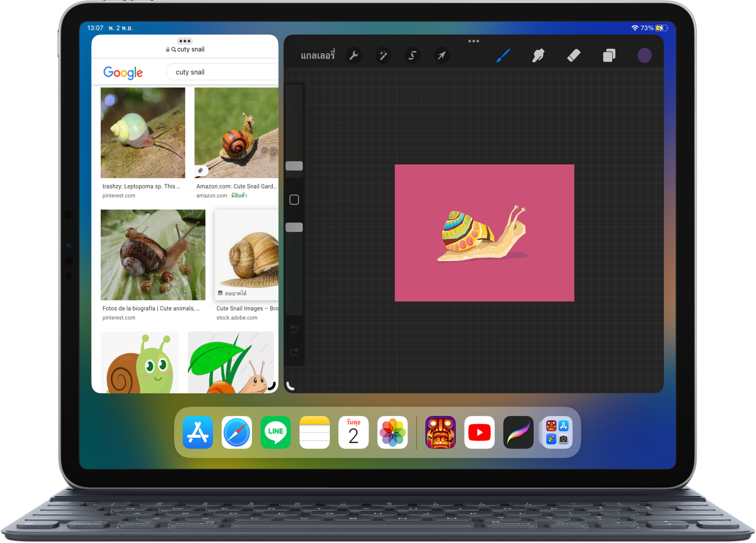
Task: Activate the Transform arrow tool
Action: [x=442, y=55]
